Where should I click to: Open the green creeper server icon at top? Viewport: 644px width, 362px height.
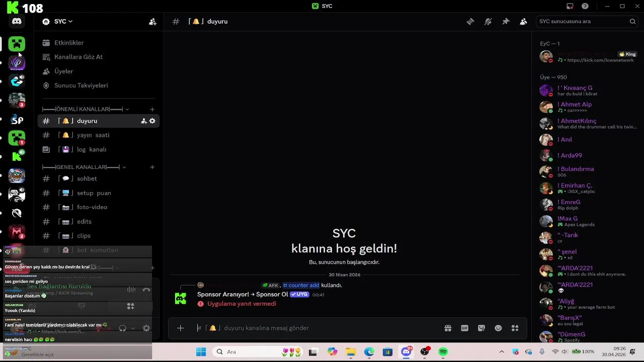coord(17,44)
